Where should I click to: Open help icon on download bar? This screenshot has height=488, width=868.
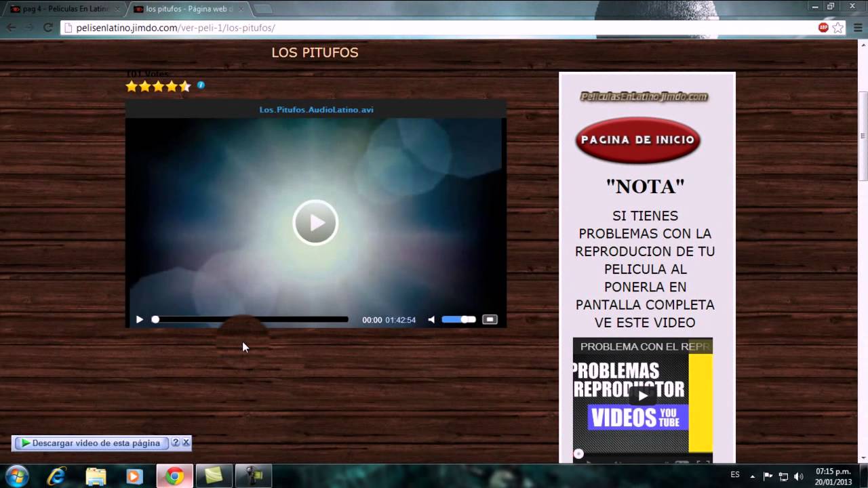(176, 443)
